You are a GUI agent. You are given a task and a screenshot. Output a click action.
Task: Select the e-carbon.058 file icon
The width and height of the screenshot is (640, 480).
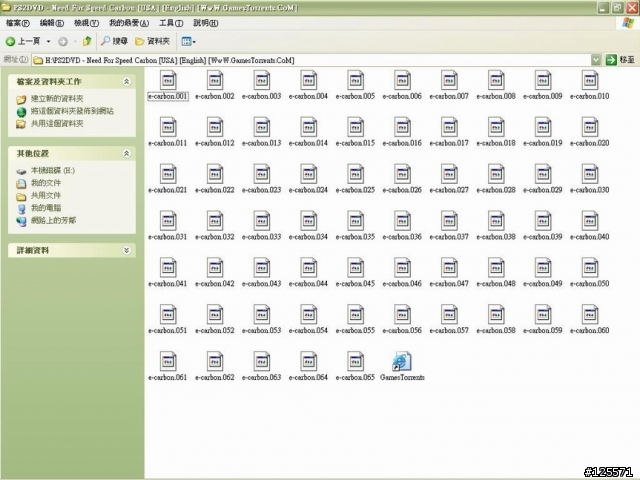496,315
